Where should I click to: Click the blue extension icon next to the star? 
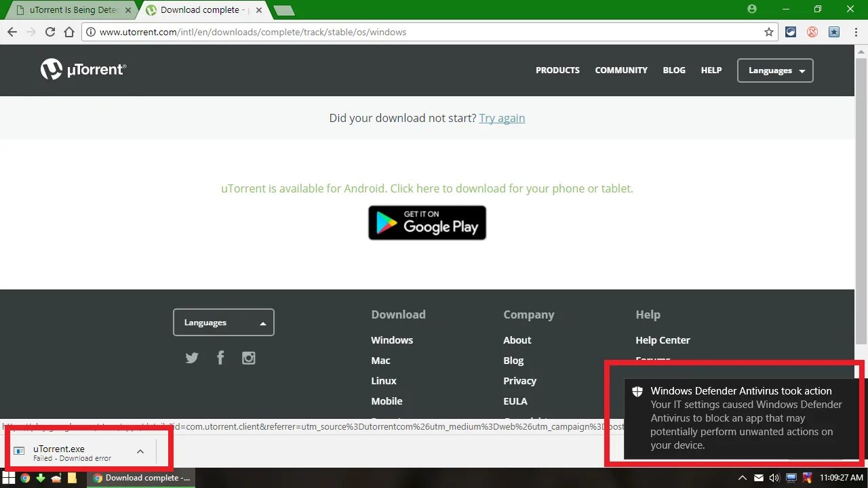pos(791,32)
